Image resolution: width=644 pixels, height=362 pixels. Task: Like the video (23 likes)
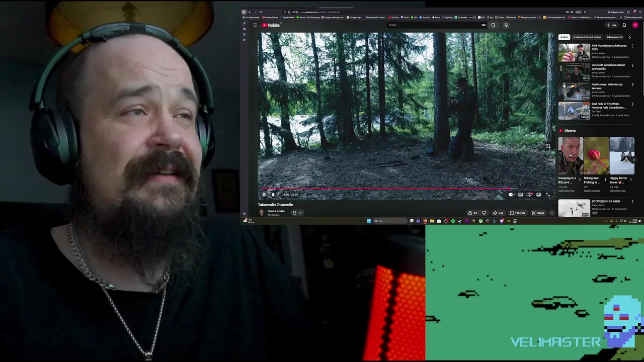[x=472, y=213]
